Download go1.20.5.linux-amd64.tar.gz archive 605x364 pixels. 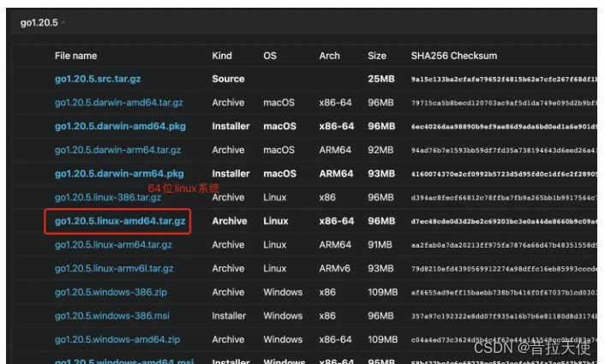point(120,221)
